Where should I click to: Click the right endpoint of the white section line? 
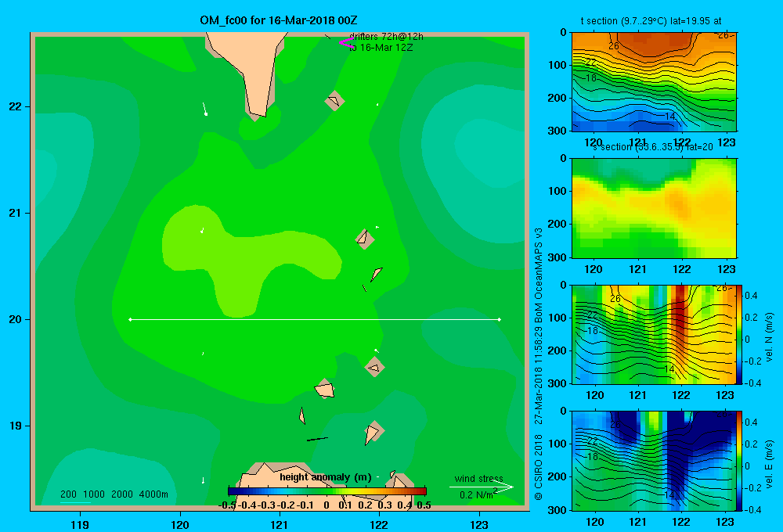coord(500,319)
